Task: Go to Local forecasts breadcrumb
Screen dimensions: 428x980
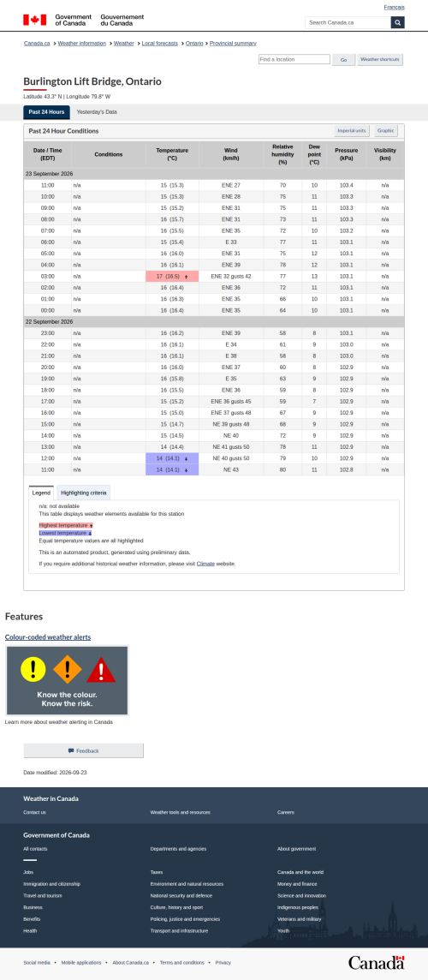Action: coord(159,43)
